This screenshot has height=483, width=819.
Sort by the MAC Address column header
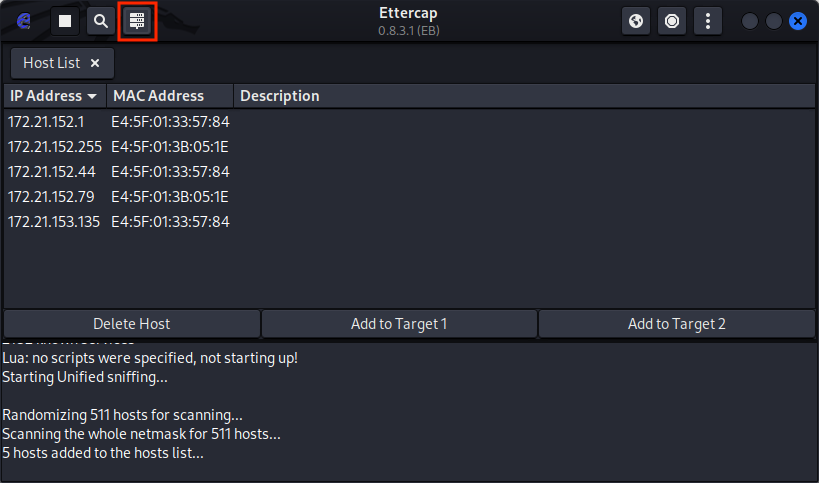click(x=158, y=96)
